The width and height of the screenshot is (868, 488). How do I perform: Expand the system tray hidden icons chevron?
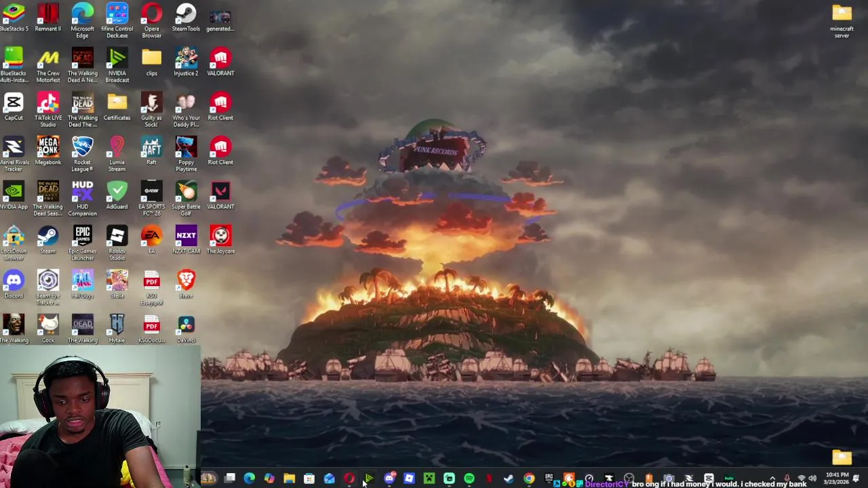pos(772,479)
